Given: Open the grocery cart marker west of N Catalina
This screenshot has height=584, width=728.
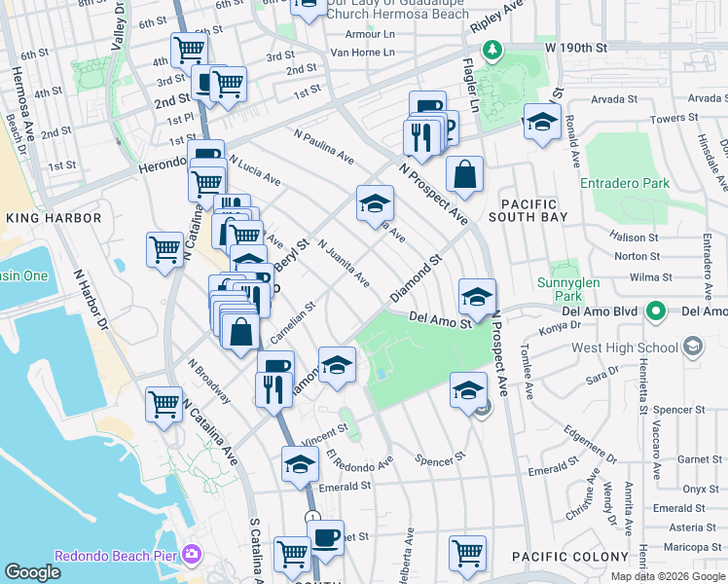Looking at the screenshot, I should [x=164, y=250].
